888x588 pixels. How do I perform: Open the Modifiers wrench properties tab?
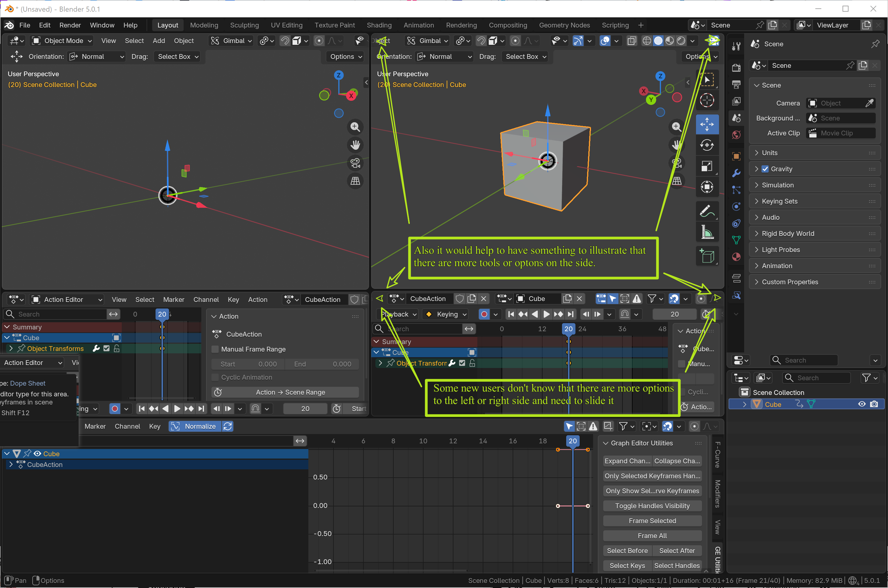tap(736, 173)
